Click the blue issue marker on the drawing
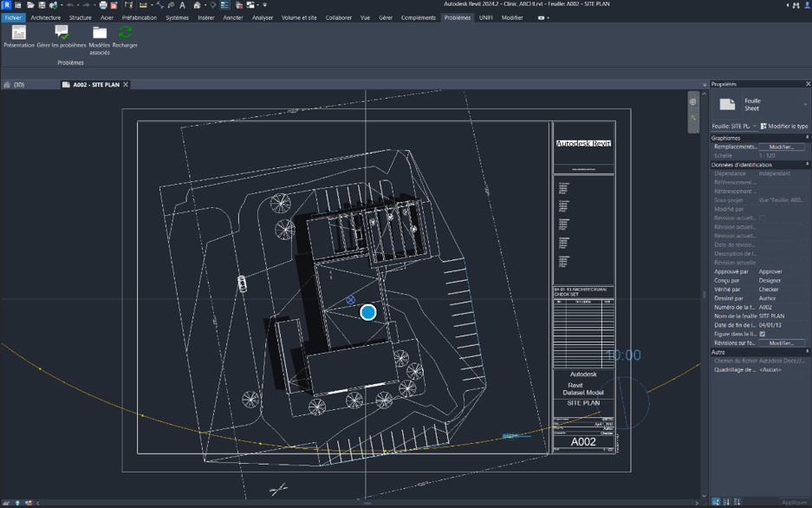This screenshot has width=812, height=508. pos(368,312)
